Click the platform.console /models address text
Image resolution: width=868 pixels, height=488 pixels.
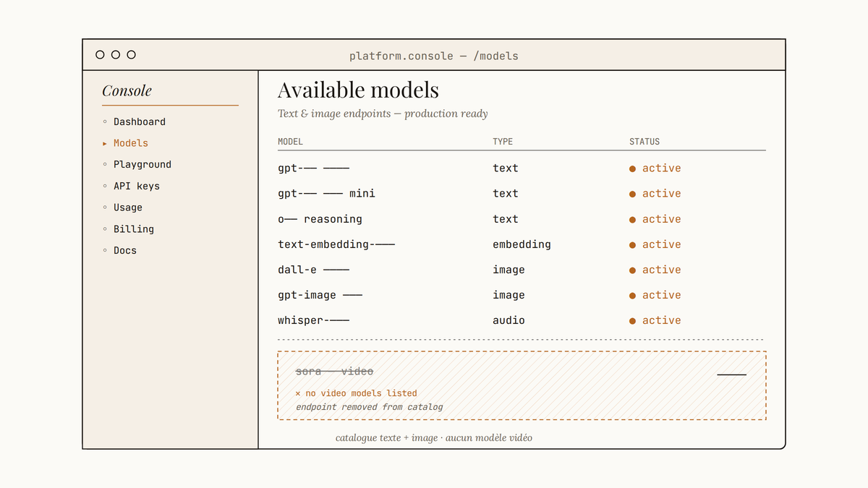pos(434,56)
